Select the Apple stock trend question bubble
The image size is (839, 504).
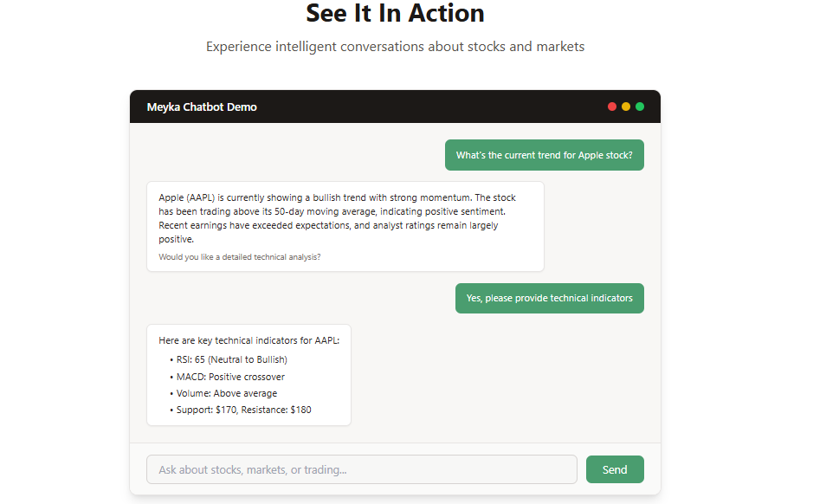(544, 155)
